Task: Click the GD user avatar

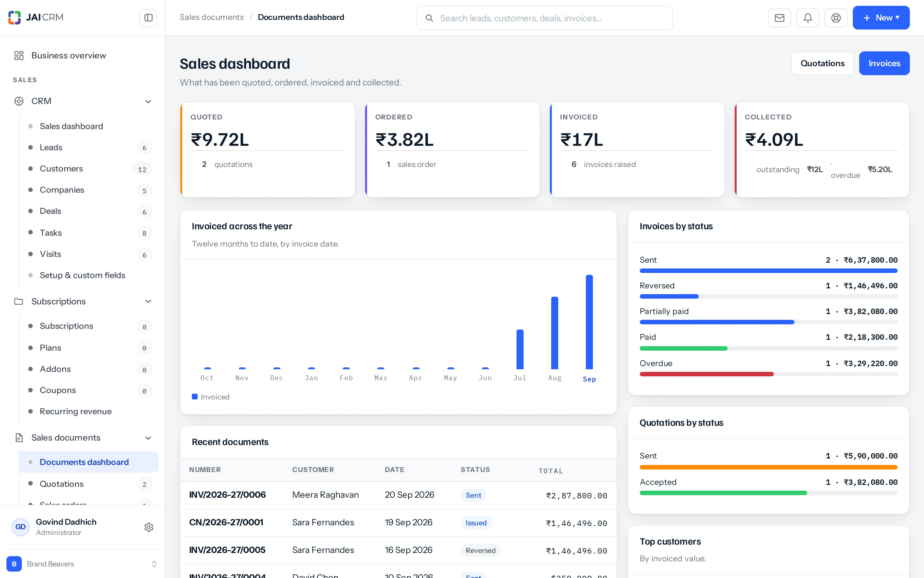Action: (21, 527)
